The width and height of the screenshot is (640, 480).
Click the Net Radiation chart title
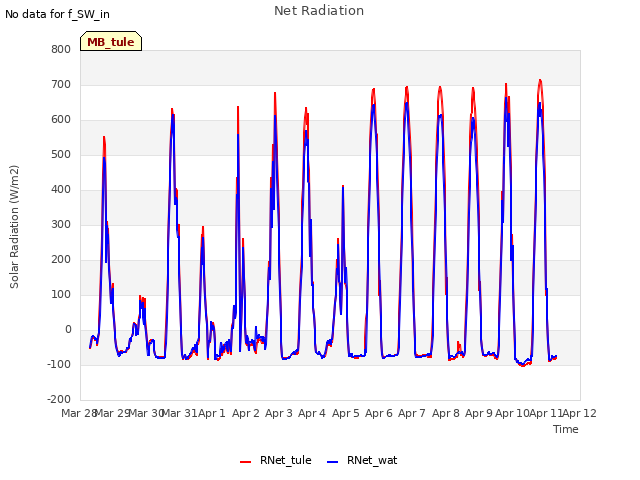tap(319, 11)
